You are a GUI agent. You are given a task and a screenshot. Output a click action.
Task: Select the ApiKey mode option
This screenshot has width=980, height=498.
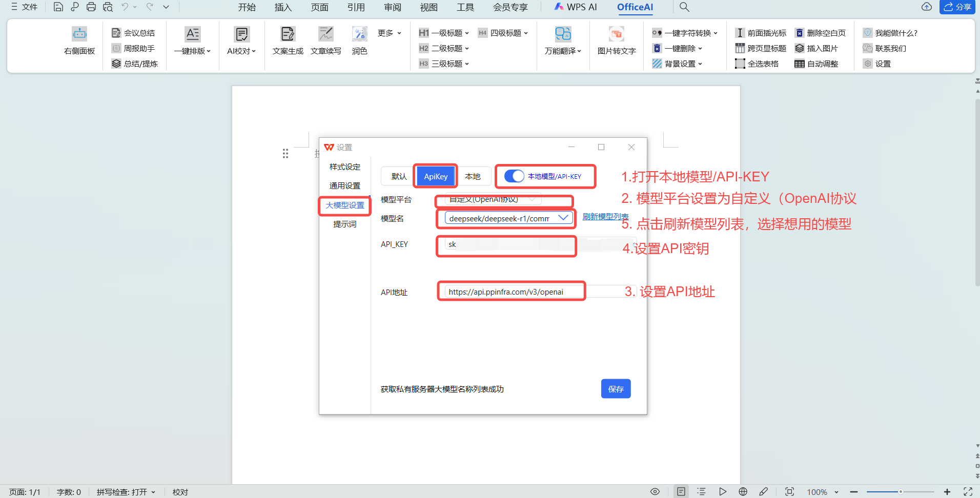point(436,176)
